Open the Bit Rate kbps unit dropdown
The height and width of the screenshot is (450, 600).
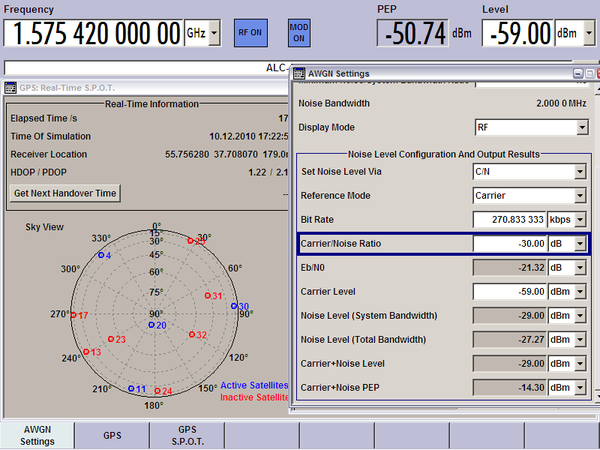[x=567, y=219]
